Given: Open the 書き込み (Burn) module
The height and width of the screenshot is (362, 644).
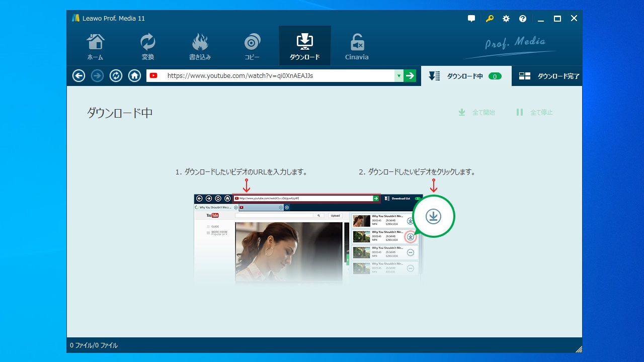Looking at the screenshot, I should click(x=200, y=46).
